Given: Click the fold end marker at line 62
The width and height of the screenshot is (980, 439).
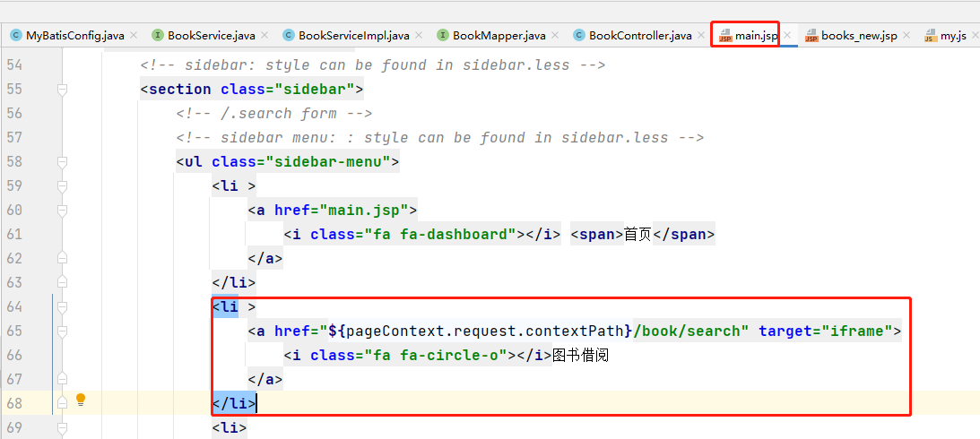Looking at the screenshot, I should tap(61, 258).
